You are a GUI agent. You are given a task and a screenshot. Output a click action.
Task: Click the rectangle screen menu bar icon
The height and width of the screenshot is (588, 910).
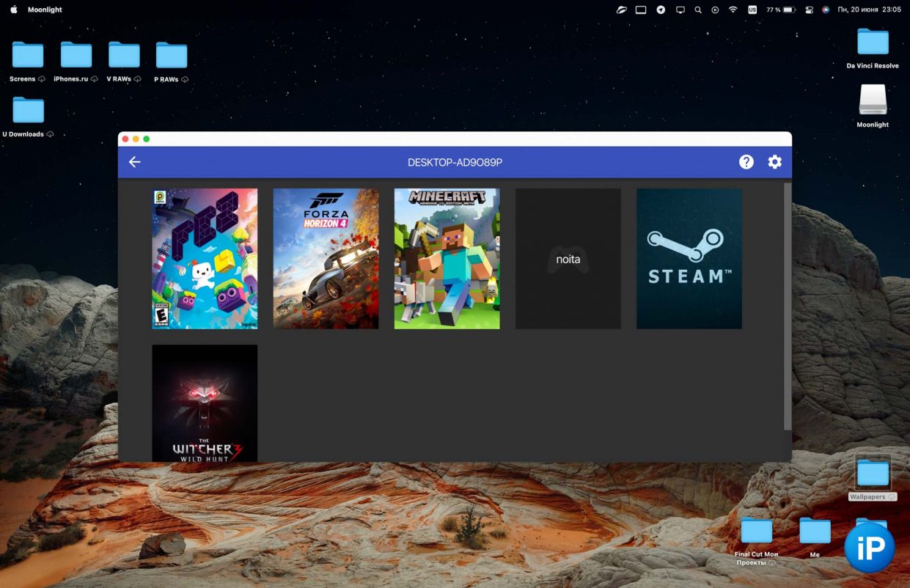coord(641,10)
